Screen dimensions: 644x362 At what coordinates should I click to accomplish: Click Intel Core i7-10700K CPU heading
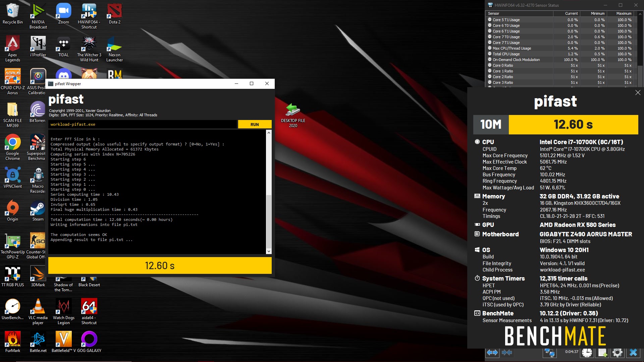click(581, 142)
